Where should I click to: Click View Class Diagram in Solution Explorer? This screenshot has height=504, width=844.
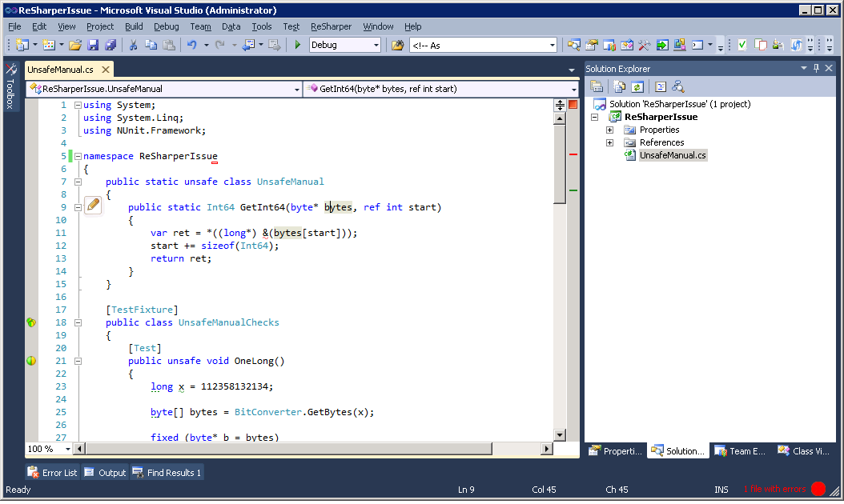click(x=678, y=86)
